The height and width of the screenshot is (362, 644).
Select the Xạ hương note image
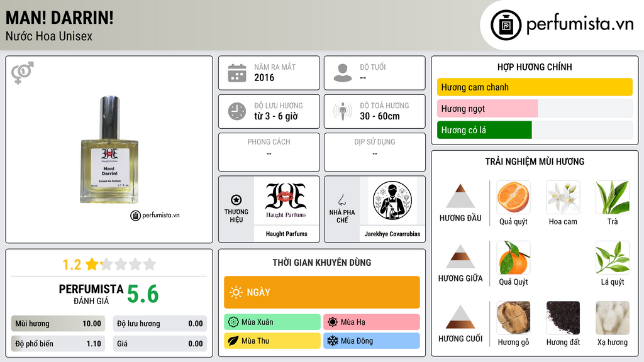click(613, 317)
